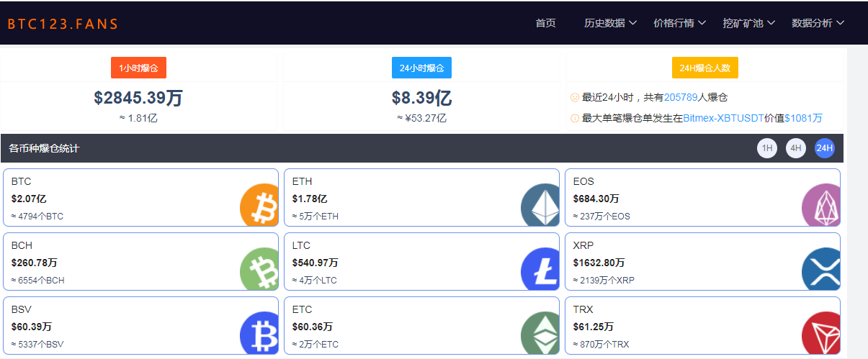Click the $540.97万 LTC amount
Screen dimensions: 868x359
[x=315, y=263]
